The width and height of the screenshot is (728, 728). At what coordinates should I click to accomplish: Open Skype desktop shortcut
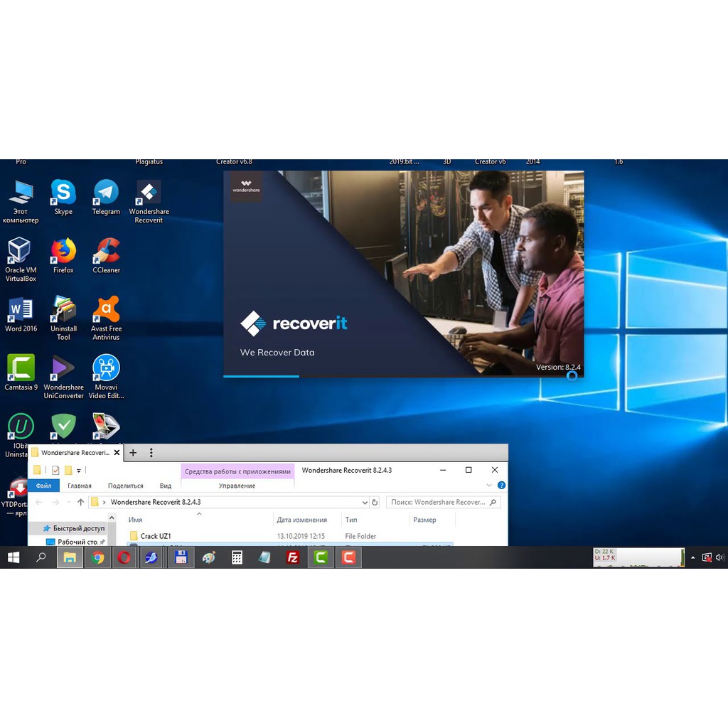pyautogui.click(x=63, y=198)
